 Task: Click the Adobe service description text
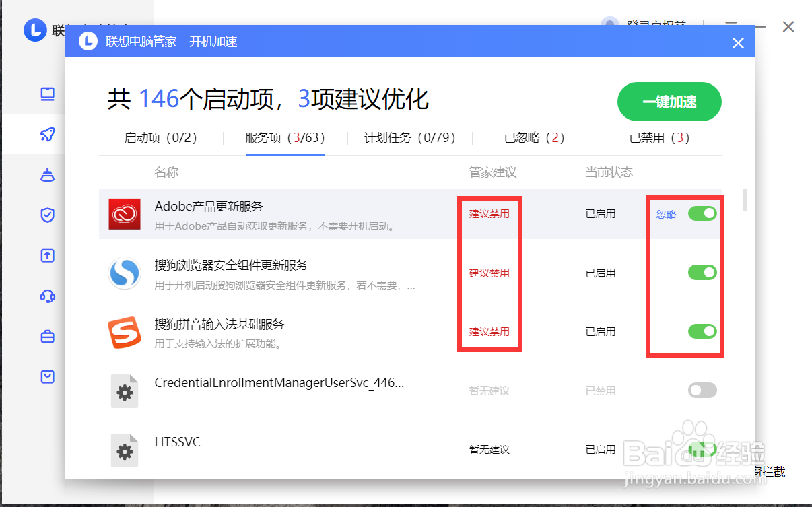point(275,226)
